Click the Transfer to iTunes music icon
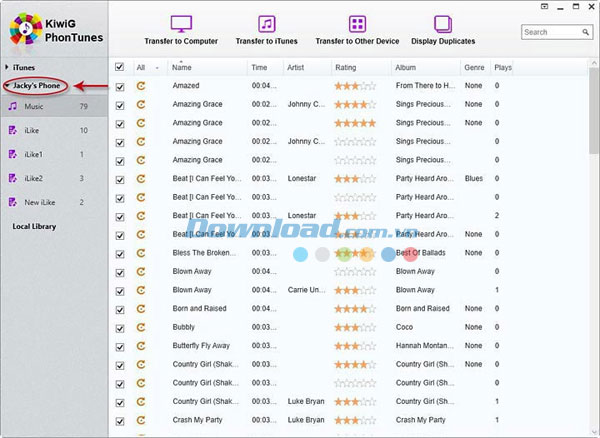Screen dimensions: 600x438 tap(266, 24)
